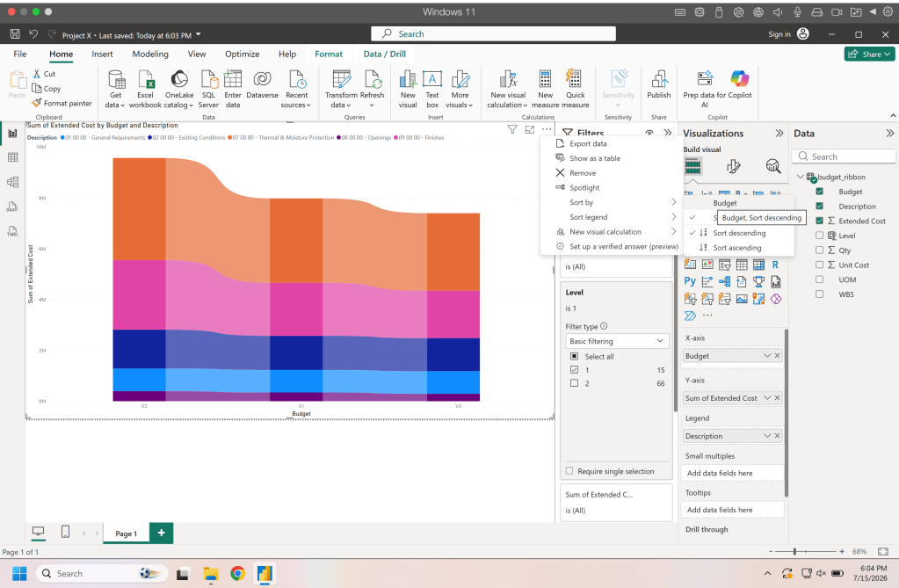
Task: Open Description legend field dropdown
Action: pos(767,436)
